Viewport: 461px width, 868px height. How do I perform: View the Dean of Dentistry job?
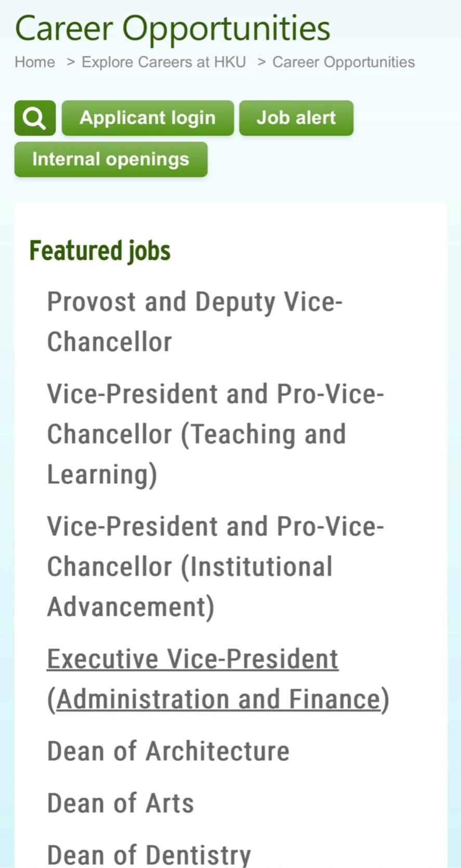149,855
